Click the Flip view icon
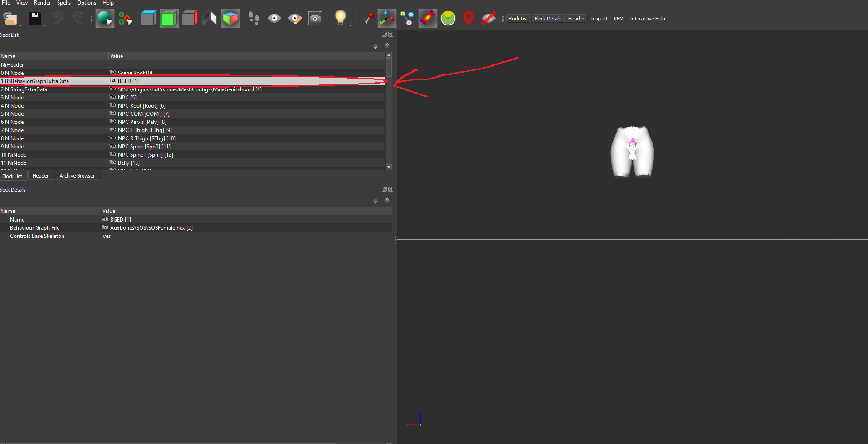 210,19
